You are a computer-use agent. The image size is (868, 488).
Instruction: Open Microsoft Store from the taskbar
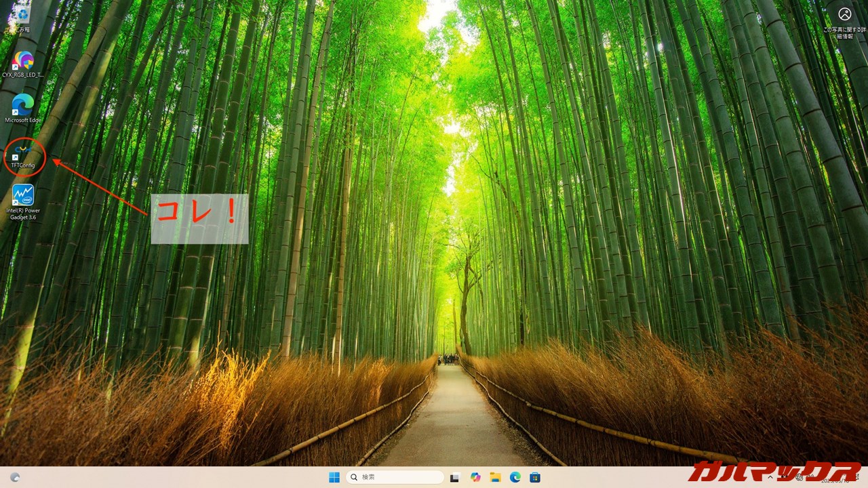tap(535, 477)
